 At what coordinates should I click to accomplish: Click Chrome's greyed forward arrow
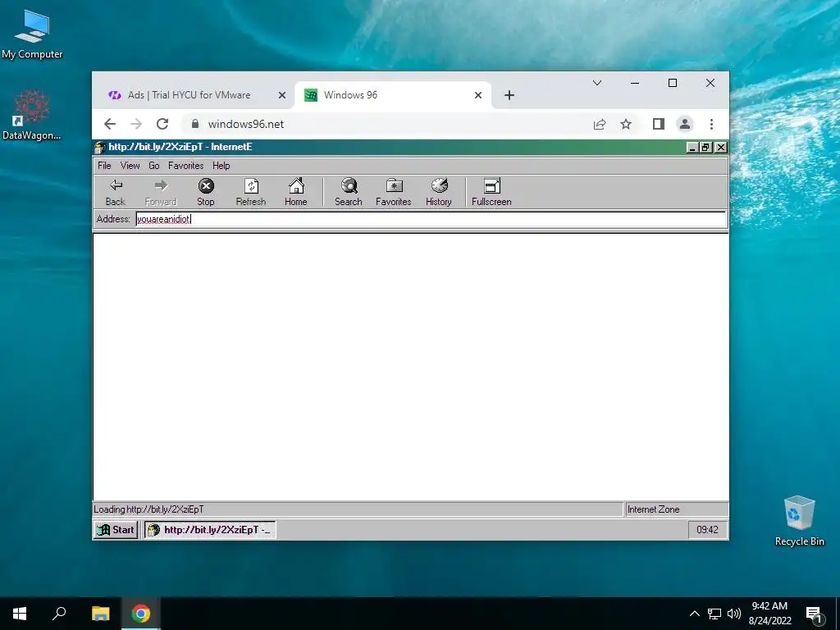coord(136,125)
